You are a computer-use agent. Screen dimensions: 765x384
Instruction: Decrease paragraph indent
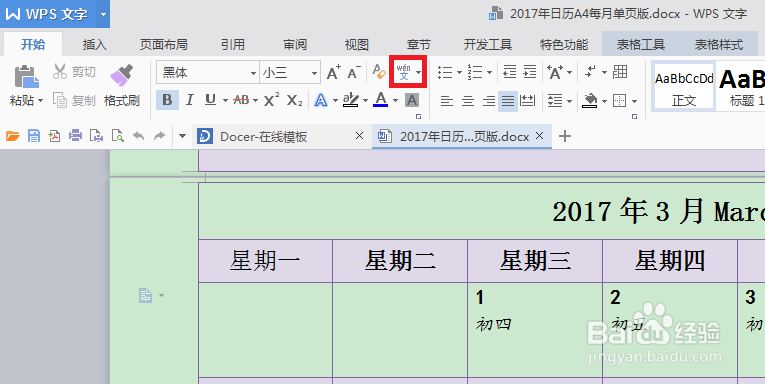509,72
